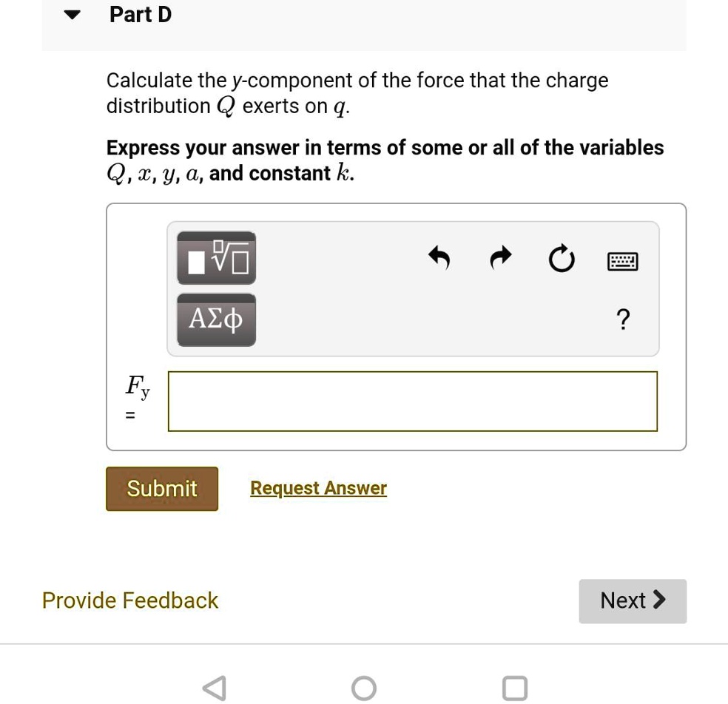
Task: Click the Next button
Action: pyautogui.click(x=632, y=600)
